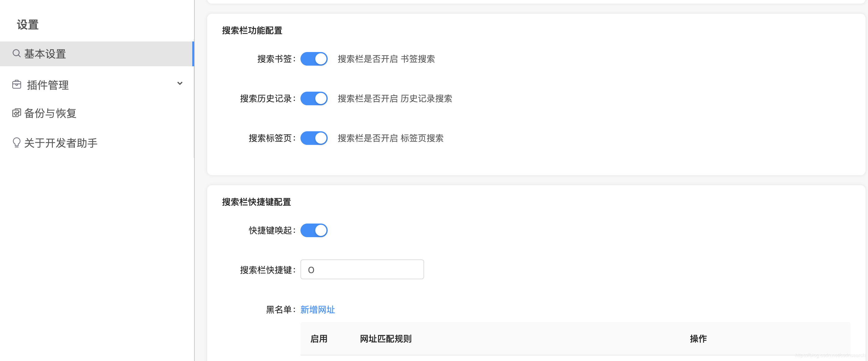Click the 启用 column header
The image size is (868, 361).
tap(318, 339)
